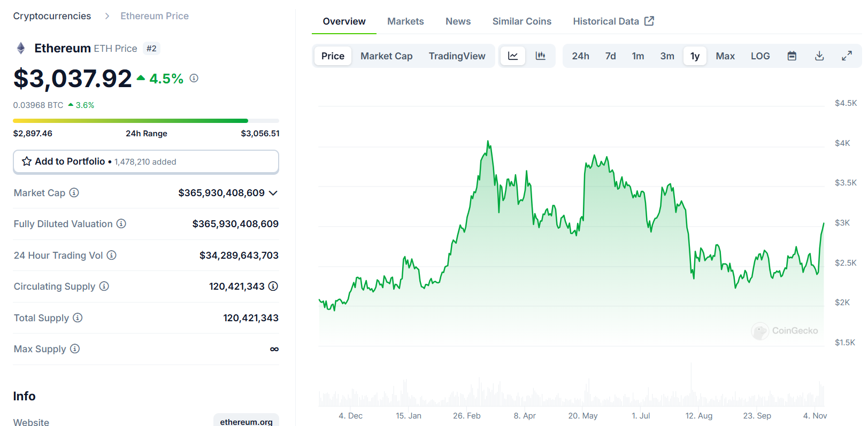Show 24 Hour Trading Vol info icon
This screenshot has height=426, width=868.
click(x=111, y=255)
